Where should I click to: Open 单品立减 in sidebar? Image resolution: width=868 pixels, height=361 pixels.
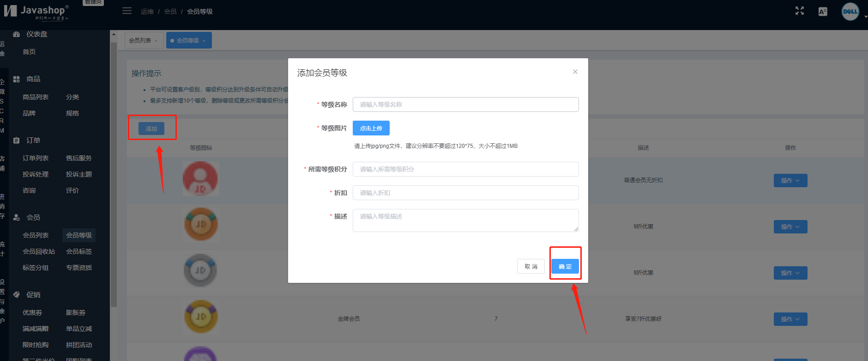coord(79,329)
